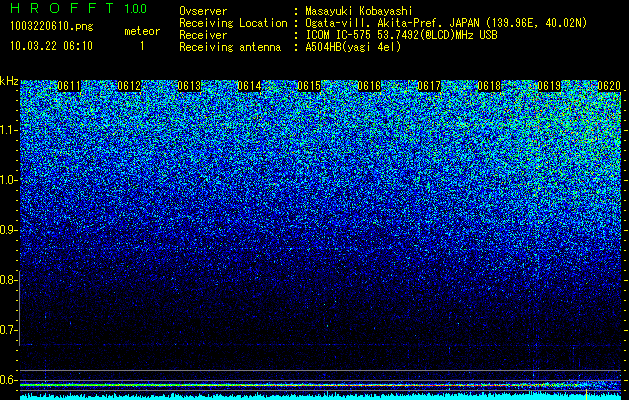The image size is (629, 400).
Task: Click the 0611 time marker
Action: tap(69, 86)
